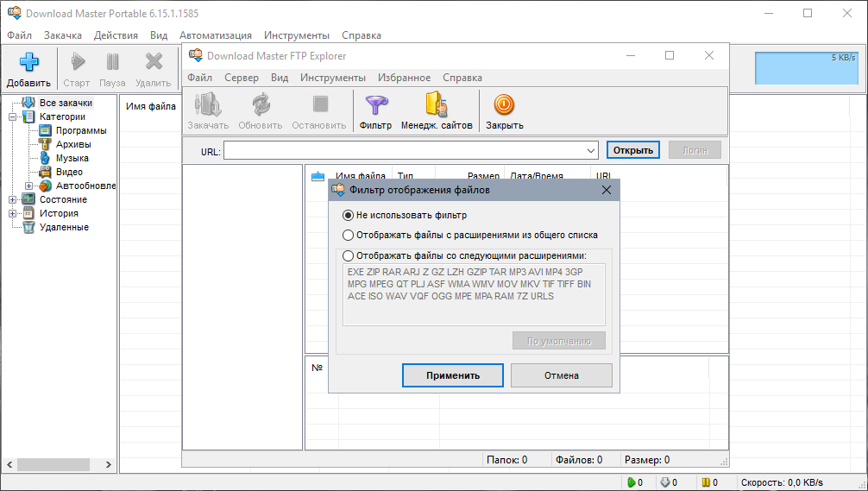The height and width of the screenshot is (491, 868).
Task: Click the Остановить stop icon in FTP Explorer
Action: [319, 104]
